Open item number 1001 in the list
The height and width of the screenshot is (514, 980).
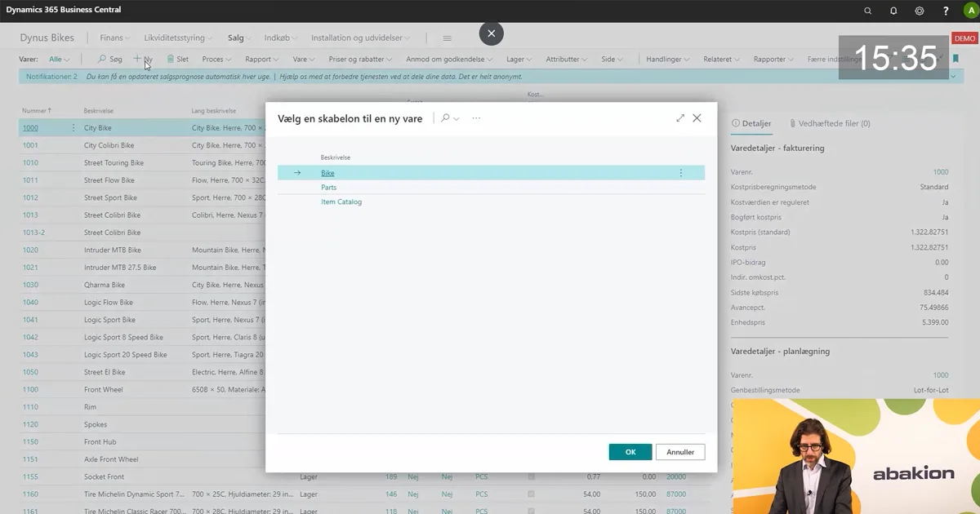tap(30, 145)
